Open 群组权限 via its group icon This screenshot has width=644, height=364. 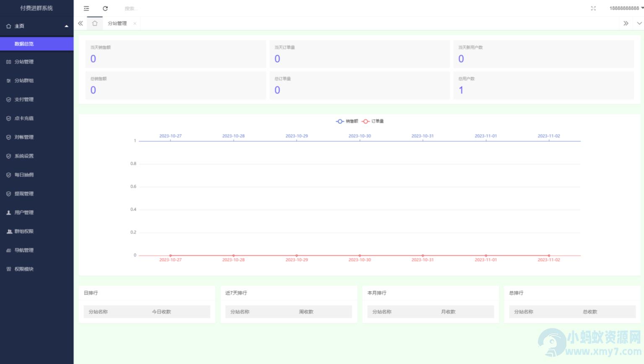click(9, 232)
